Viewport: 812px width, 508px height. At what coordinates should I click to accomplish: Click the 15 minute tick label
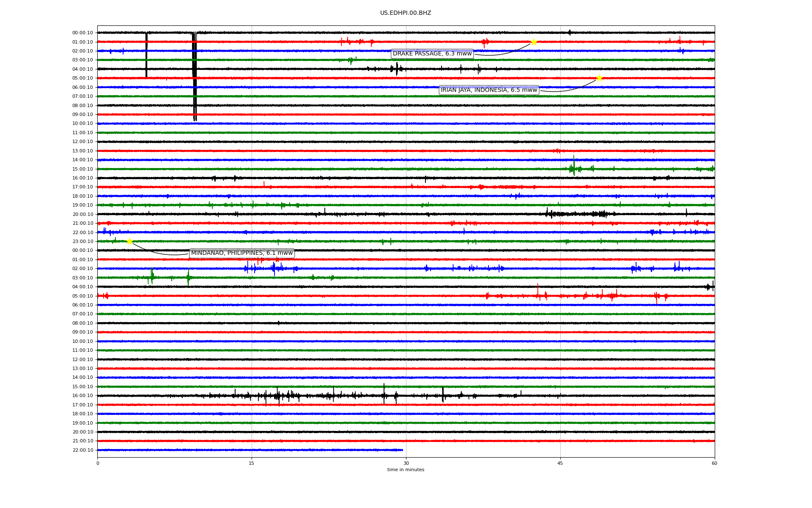[252, 463]
